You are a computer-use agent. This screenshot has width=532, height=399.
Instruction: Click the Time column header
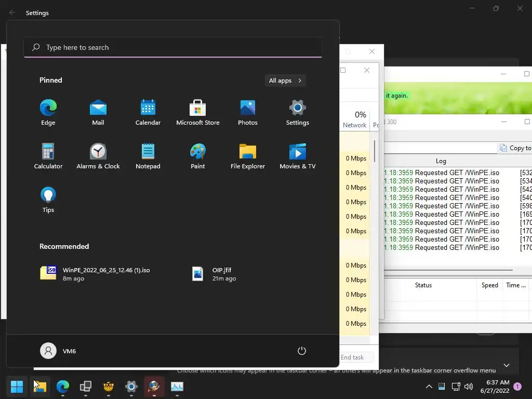(516, 285)
